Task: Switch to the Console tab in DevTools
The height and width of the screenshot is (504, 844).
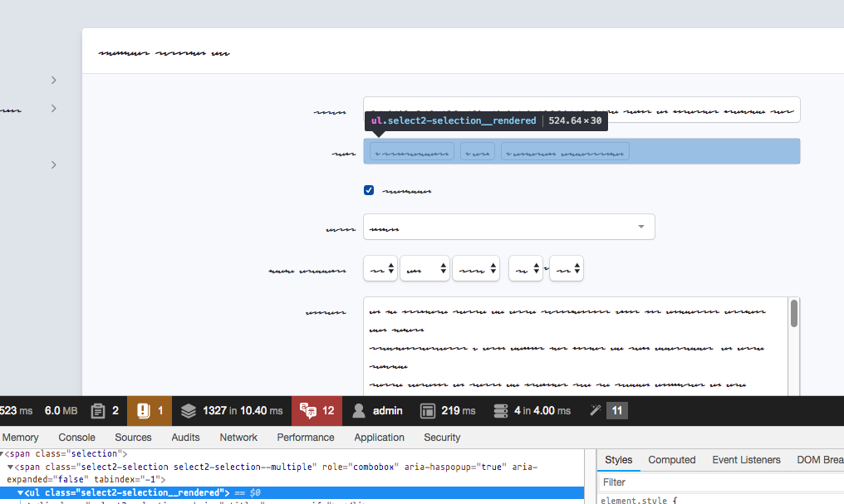Action: click(76, 437)
